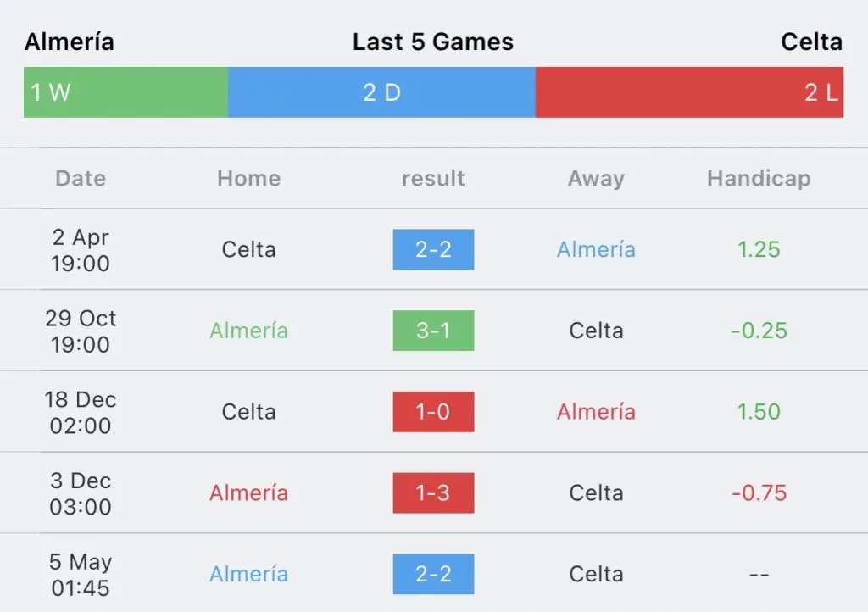Click the Almería heading above the bar
The width and height of the screenshot is (868, 612).
pyautogui.click(x=70, y=42)
